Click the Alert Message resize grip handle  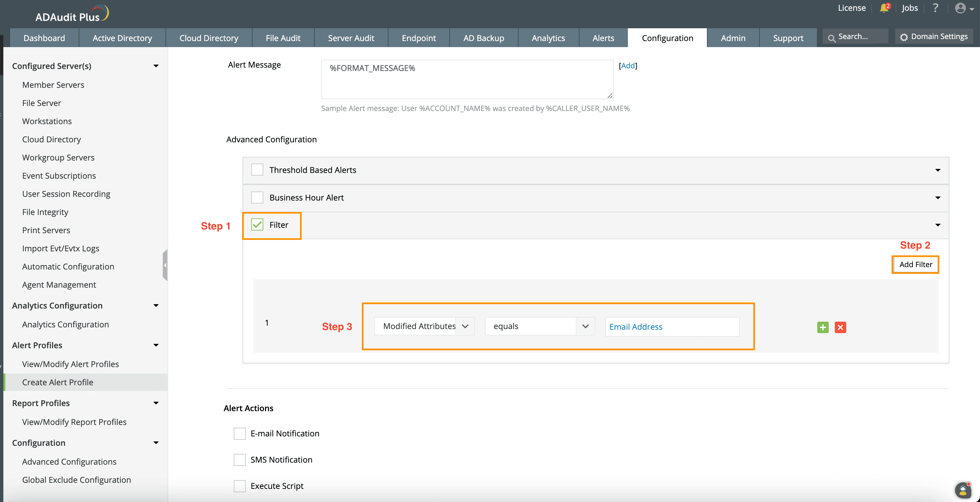click(x=610, y=96)
